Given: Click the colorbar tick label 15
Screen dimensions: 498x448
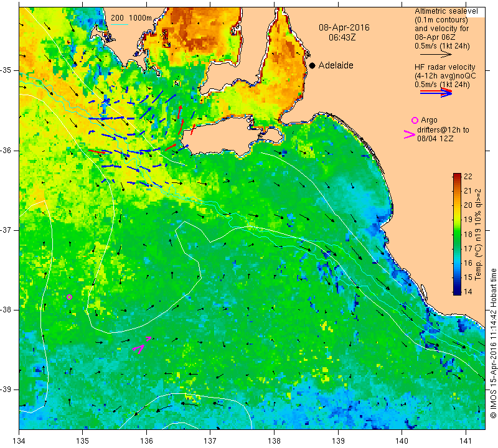Looking at the screenshot, I should [x=468, y=278].
